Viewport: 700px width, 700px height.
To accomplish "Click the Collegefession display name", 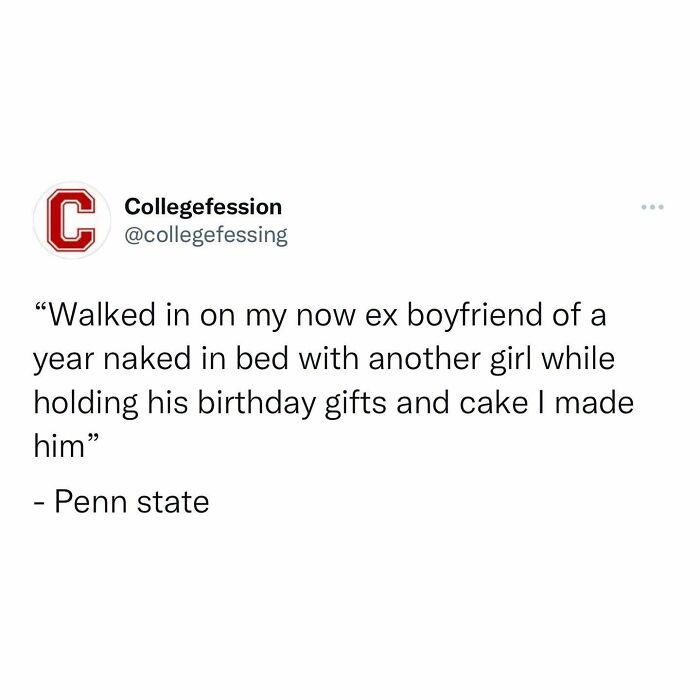I will (x=203, y=207).
